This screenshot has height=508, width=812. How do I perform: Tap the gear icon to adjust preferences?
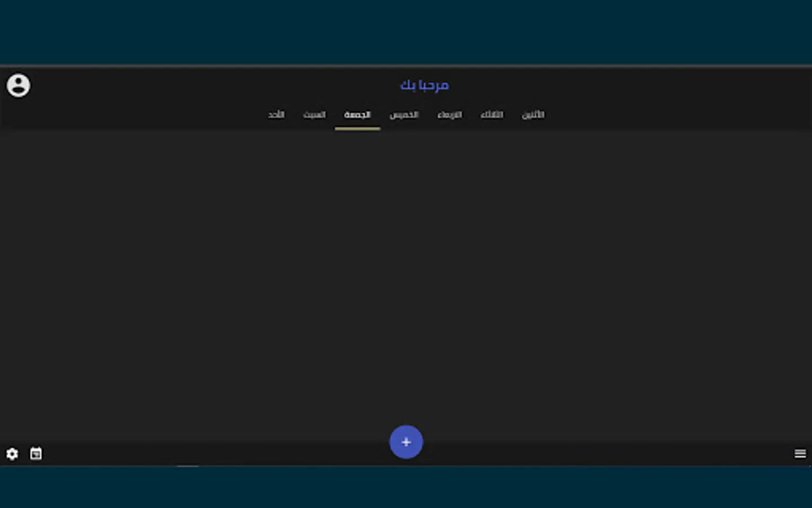coord(12,454)
